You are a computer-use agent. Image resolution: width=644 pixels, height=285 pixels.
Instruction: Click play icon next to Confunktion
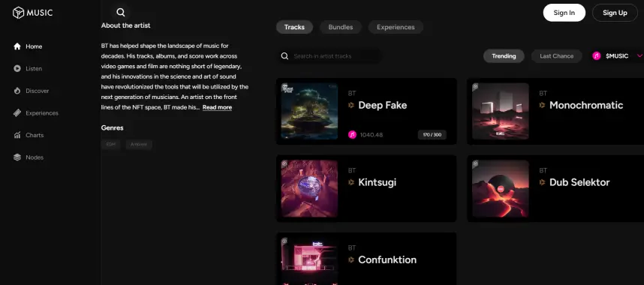tap(351, 259)
